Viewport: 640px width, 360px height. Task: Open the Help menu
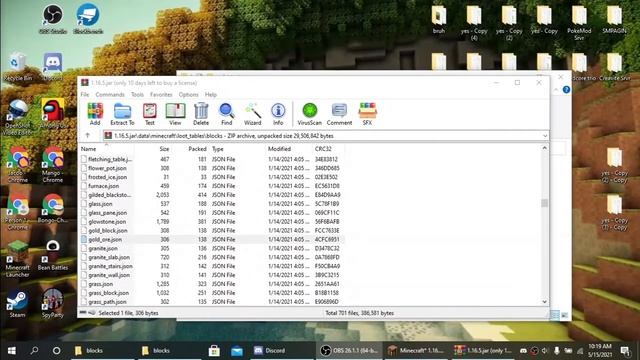(x=211, y=94)
